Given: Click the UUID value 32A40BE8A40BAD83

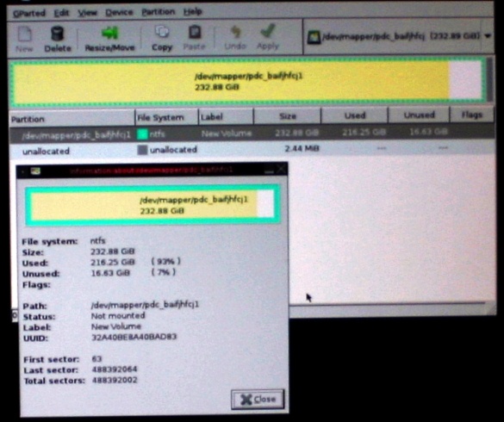Looking at the screenshot, I should [x=134, y=337].
